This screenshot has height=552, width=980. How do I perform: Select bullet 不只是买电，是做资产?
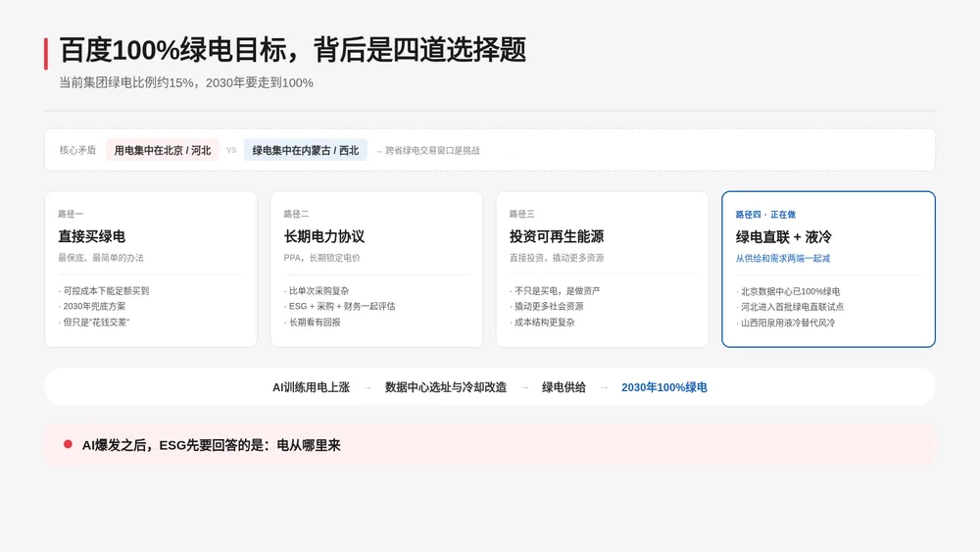557,290
